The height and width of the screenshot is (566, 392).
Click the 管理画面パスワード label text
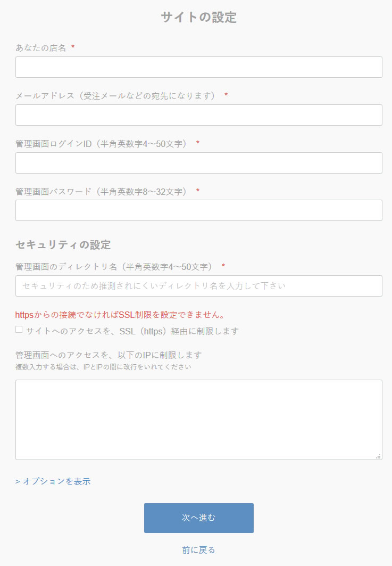coord(101,191)
